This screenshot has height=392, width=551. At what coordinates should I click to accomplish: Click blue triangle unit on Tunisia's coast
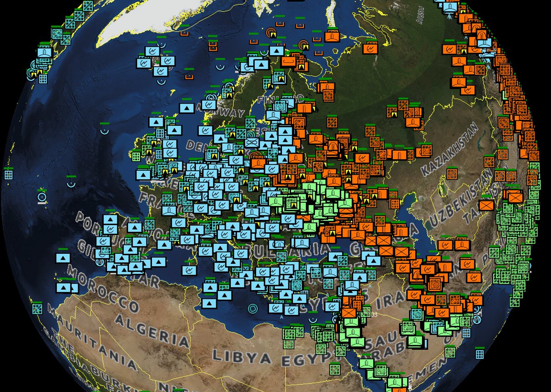pos(209,303)
